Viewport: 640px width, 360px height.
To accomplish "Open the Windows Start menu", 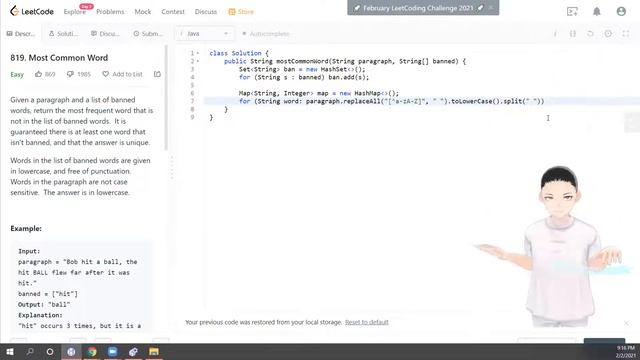I will coord(10,351).
